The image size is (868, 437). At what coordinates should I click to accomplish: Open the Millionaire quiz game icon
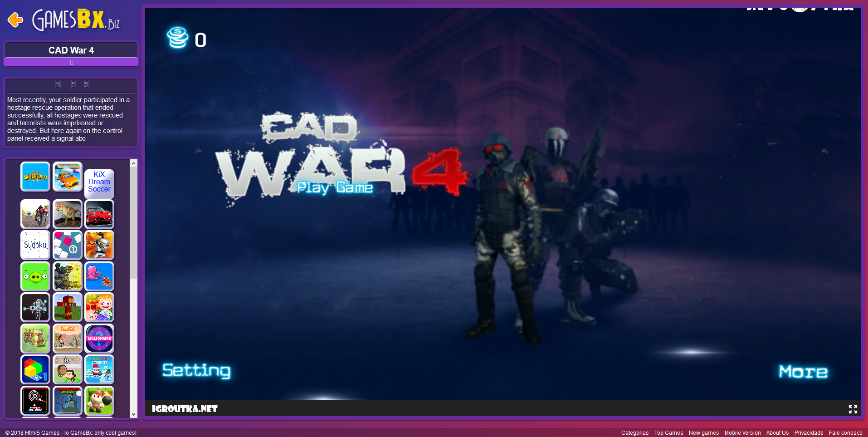coord(99,339)
